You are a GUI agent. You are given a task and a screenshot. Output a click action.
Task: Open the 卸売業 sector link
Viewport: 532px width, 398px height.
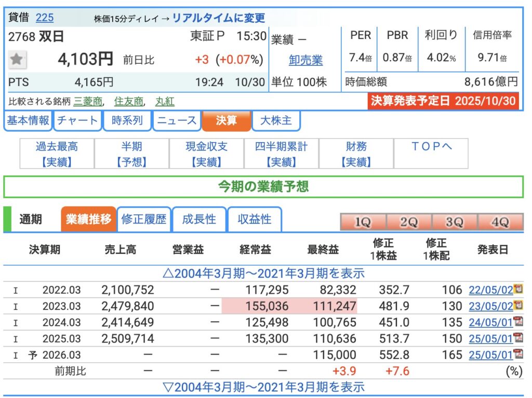point(305,60)
